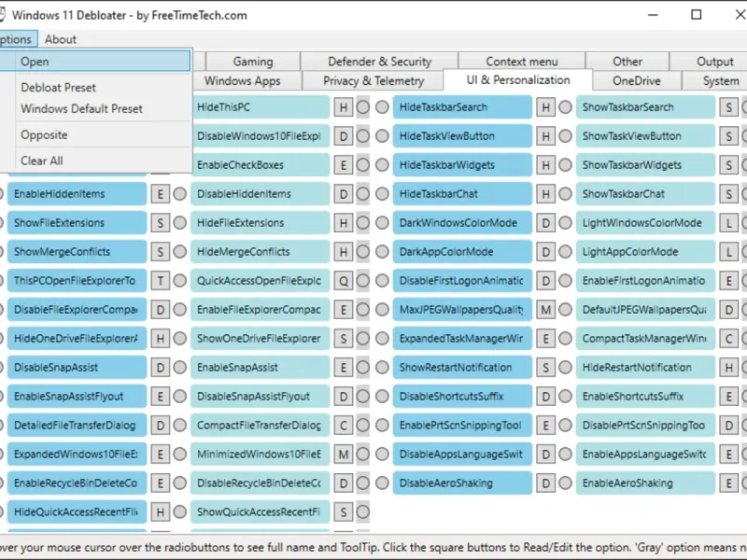Open the S button beside ShowMergeConflicts
Viewport: 747px width, 560px height.
tap(160, 252)
